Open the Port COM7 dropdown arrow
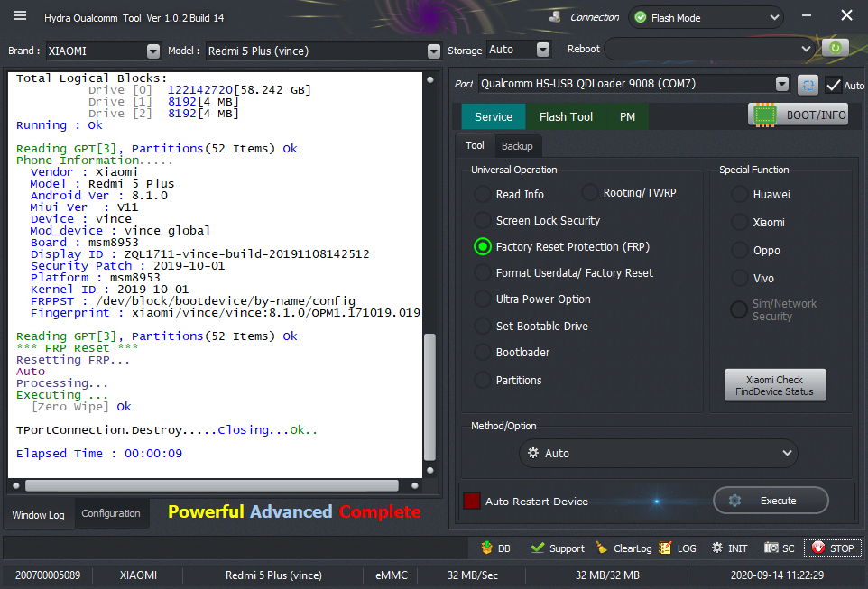The height and width of the screenshot is (589, 868). click(782, 84)
